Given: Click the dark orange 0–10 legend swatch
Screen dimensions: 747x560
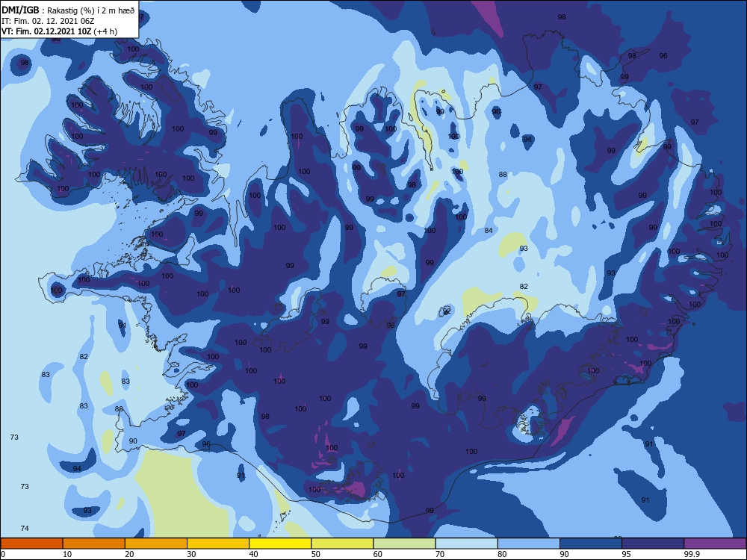Looking at the screenshot, I should [31, 544].
